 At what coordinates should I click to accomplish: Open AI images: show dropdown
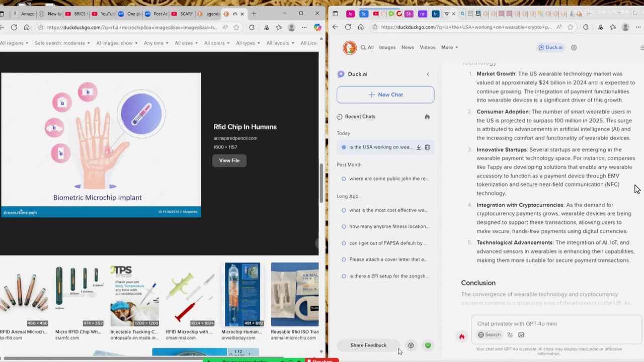click(x=117, y=43)
